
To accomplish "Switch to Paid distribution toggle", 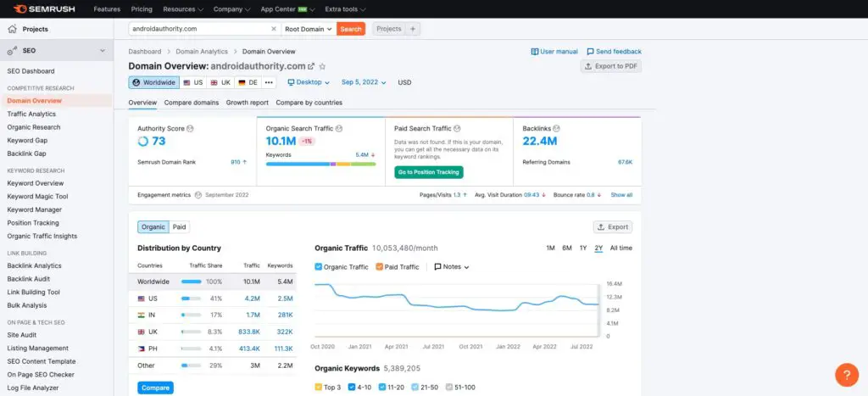I will (x=179, y=227).
